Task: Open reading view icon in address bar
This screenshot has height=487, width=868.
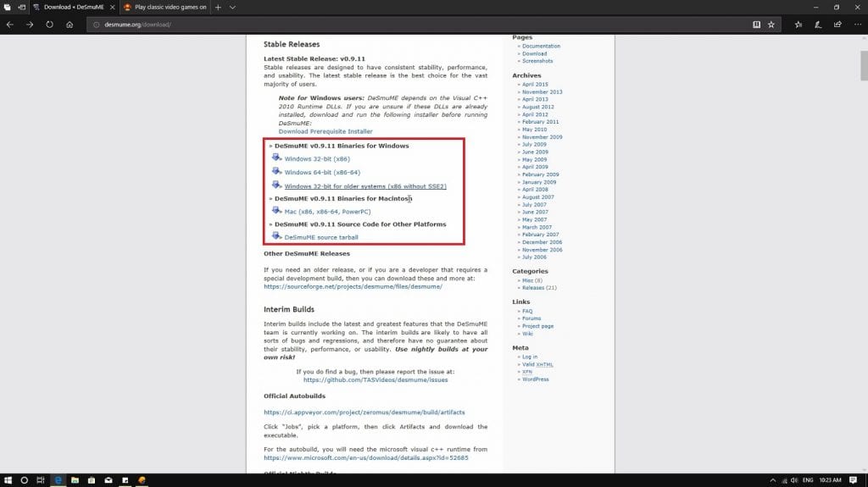Action: [756, 25]
